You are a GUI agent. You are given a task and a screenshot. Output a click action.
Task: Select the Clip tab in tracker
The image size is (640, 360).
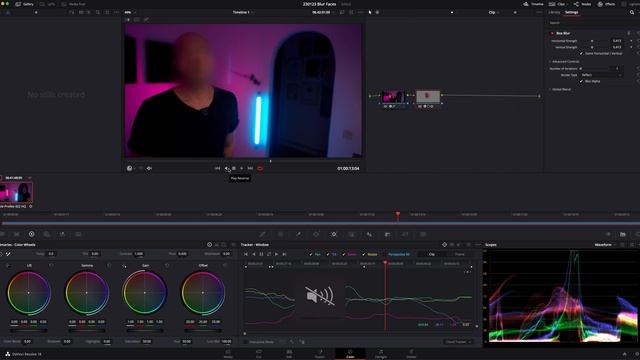[x=432, y=254]
